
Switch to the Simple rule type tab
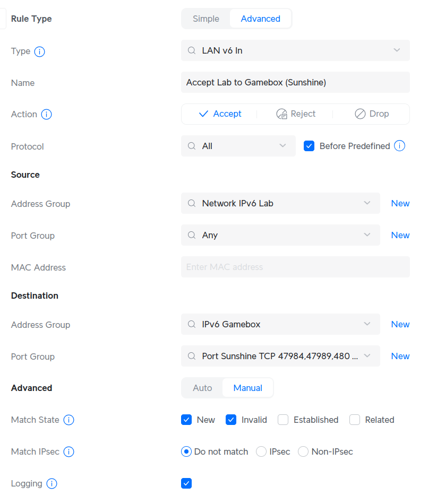click(206, 18)
